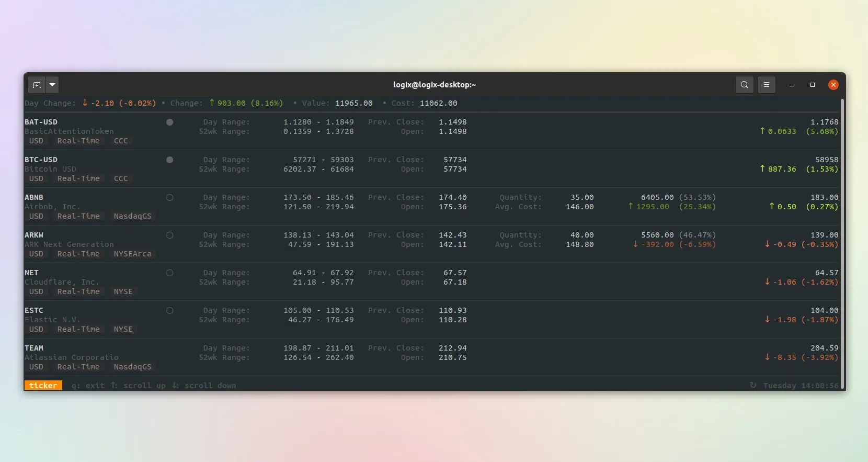Click the ESTC change -1.98 (-1.87%)
868x462 pixels.
click(x=802, y=320)
